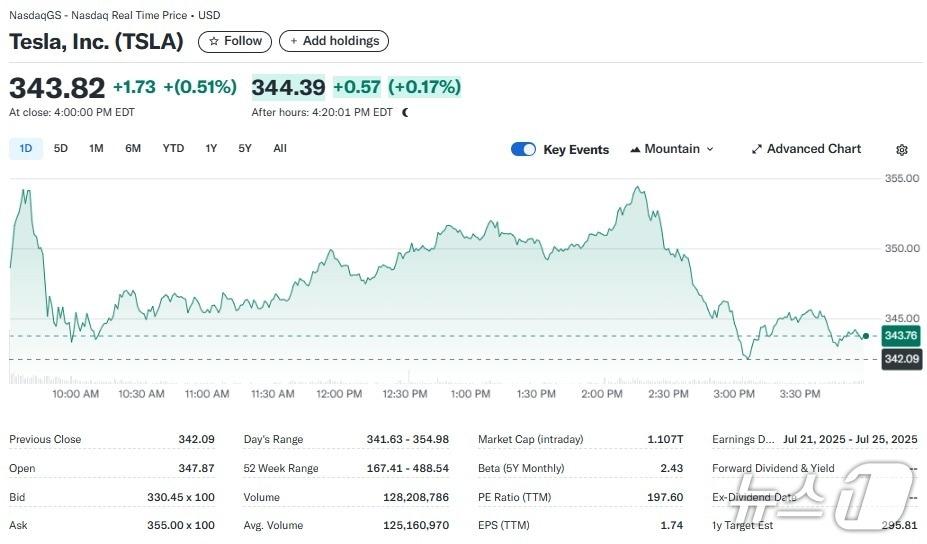Select the 1D time range tab
This screenshot has width=927, height=544.
26,148
